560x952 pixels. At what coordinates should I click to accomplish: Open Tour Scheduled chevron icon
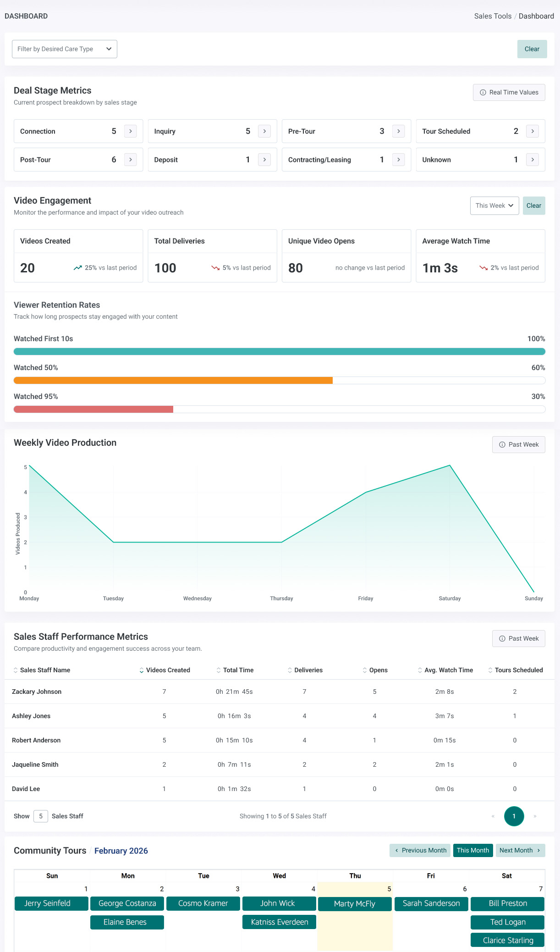click(533, 131)
